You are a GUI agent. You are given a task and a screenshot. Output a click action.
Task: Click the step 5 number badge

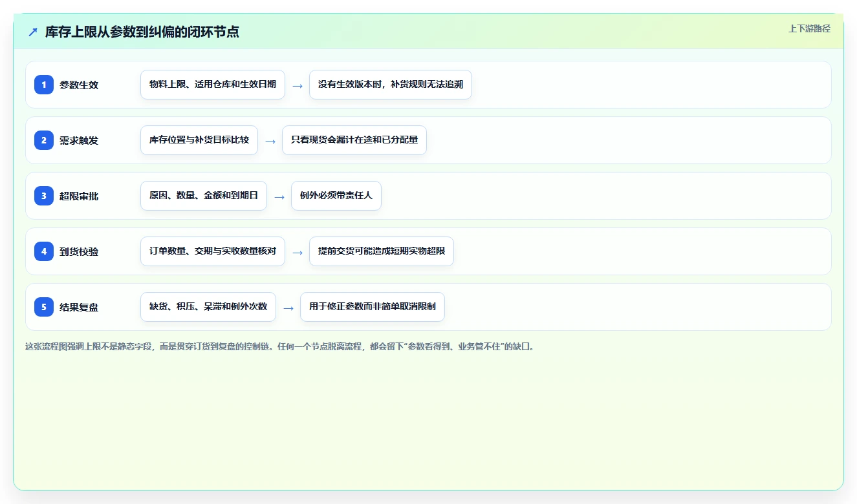(x=44, y=307)
